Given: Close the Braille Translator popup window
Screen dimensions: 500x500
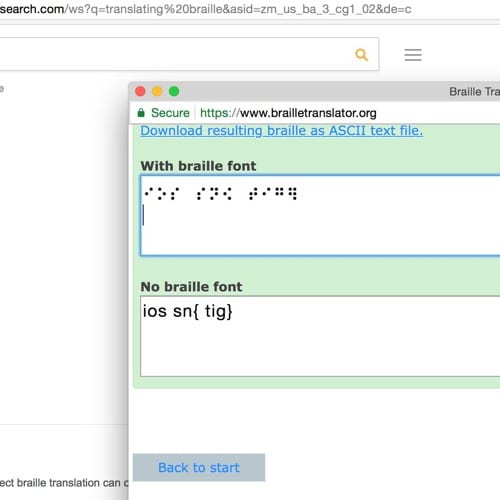Looking at the screenshot, I should click(x=140, y=91).
